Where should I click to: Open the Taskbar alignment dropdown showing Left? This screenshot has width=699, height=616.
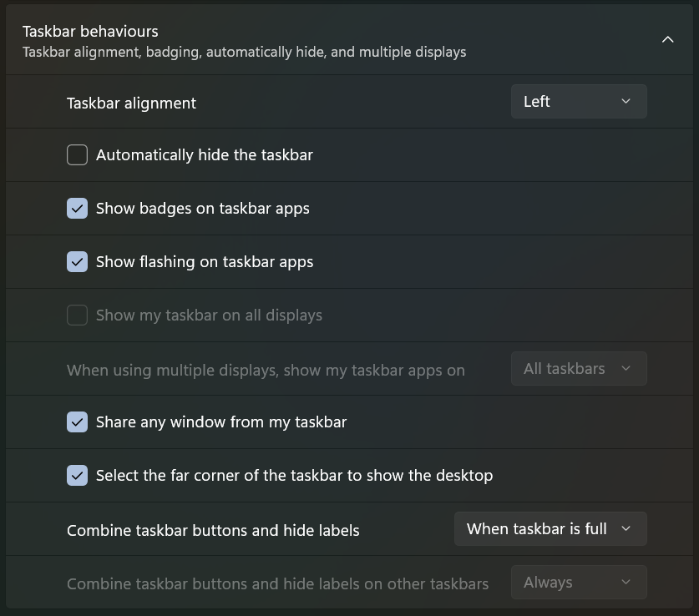click(x=578, y=101)
